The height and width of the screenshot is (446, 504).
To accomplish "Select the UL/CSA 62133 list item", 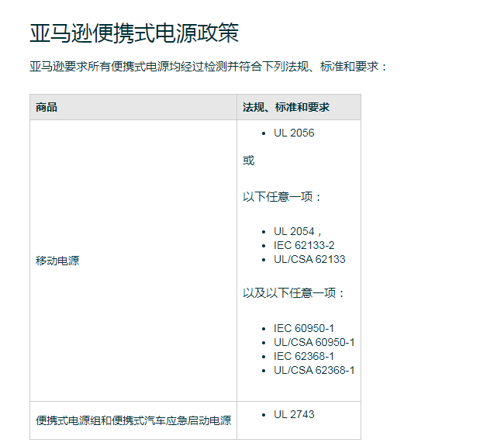I will [x=309, y=259].
